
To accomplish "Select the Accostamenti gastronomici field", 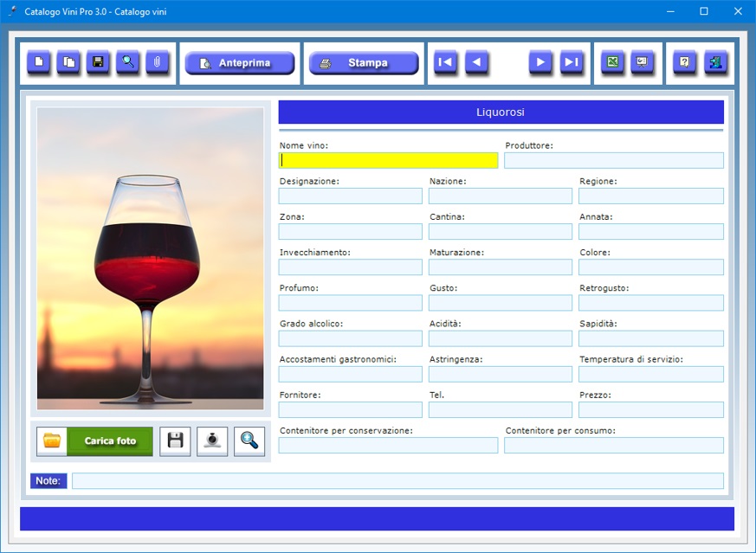I will (351, 374).
